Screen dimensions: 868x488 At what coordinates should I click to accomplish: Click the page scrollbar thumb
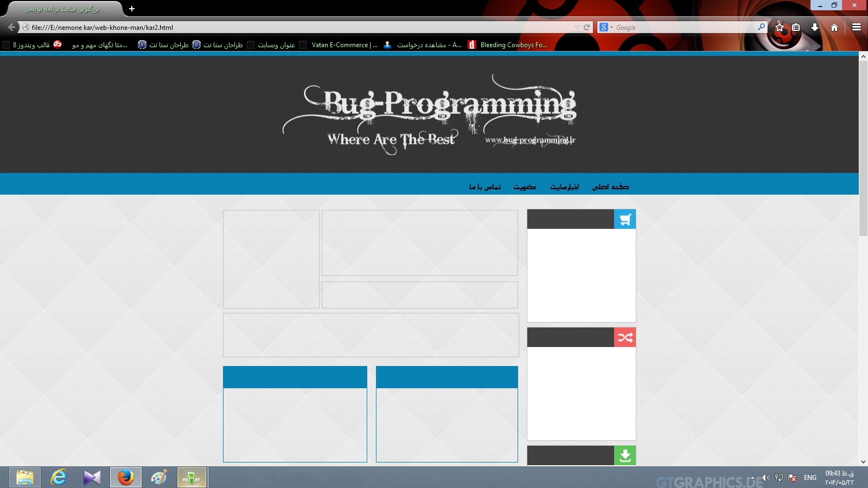(863, 148)
